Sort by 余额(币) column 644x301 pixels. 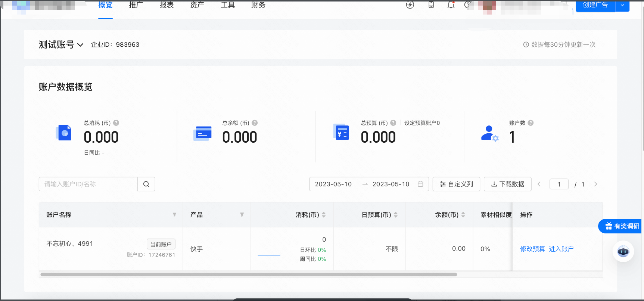[463, 215]
